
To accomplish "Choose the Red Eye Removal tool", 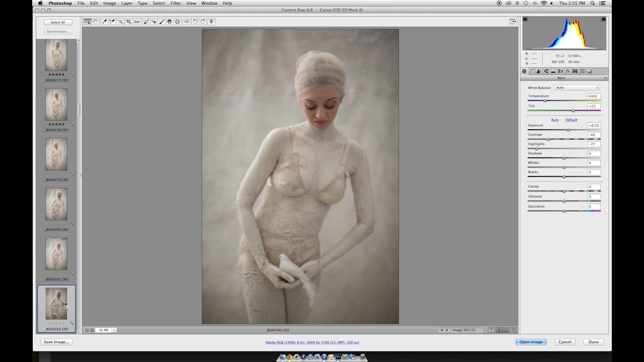I will click(x=154, y=22).
